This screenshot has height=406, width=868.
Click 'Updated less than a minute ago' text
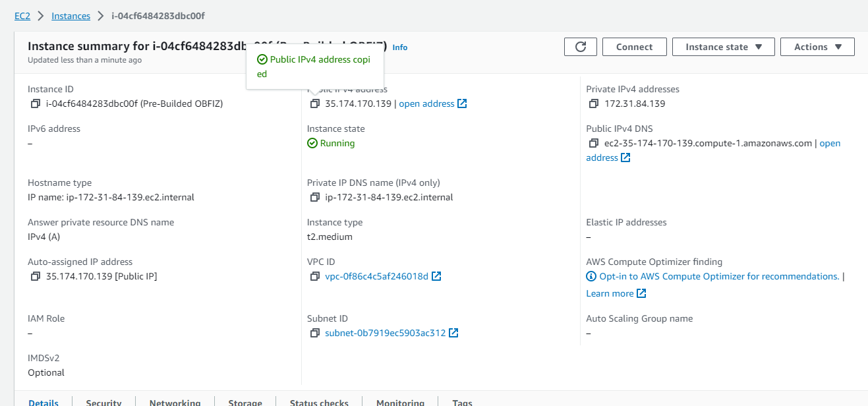click(x=84, y=60)
